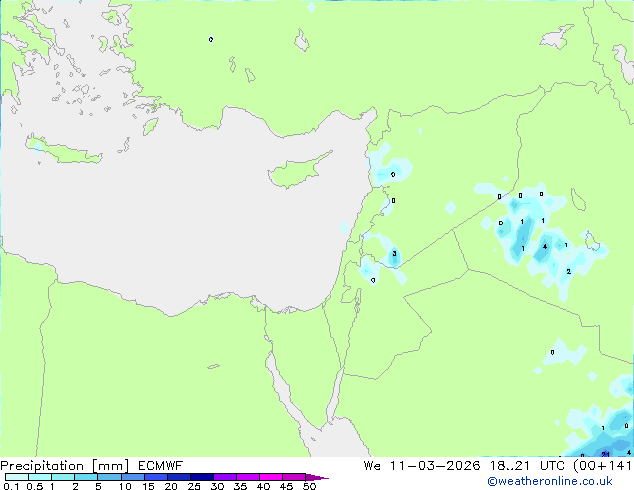
Task: Click the '3' precipitation value on the map
Action: click(394, 254)
